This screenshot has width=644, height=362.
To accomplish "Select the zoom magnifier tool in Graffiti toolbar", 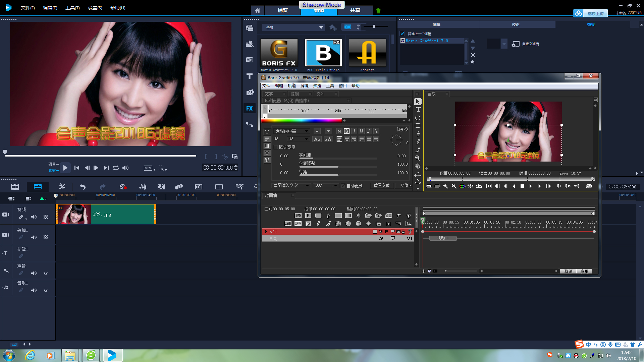I will point(418,158).
